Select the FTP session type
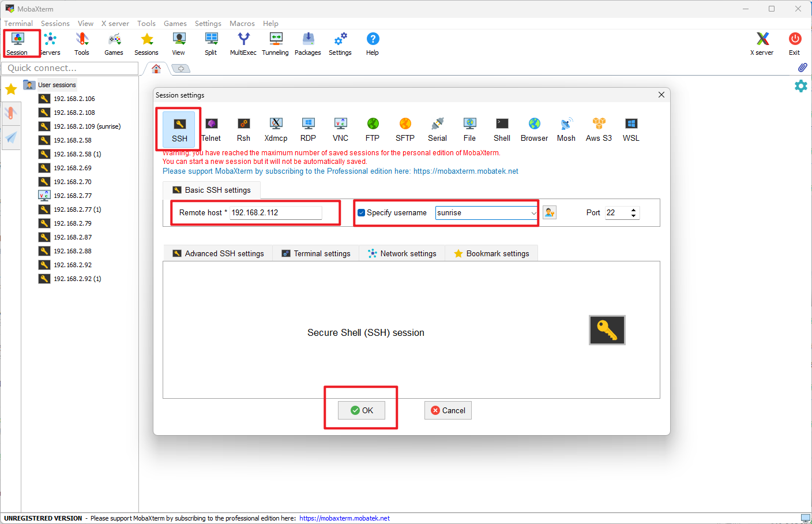Screen dimensions: 812x524 (373, 130)
